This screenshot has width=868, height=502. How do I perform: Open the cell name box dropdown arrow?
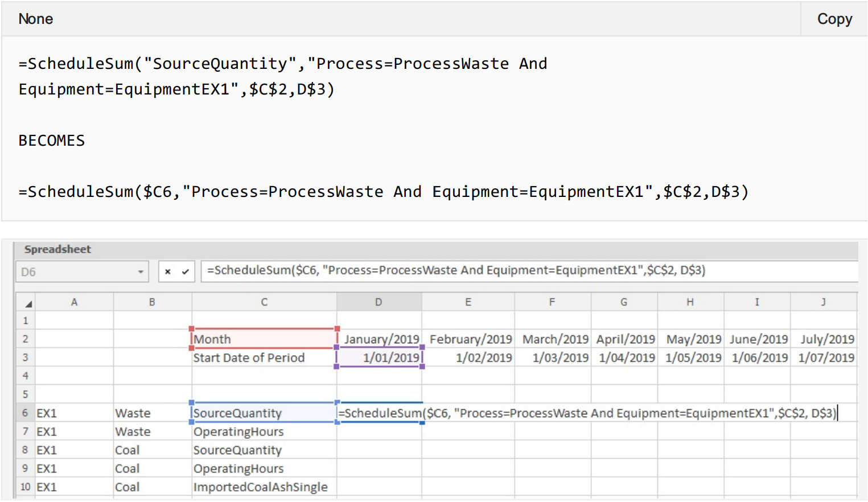pyautogui.click(x=141, y=272)
